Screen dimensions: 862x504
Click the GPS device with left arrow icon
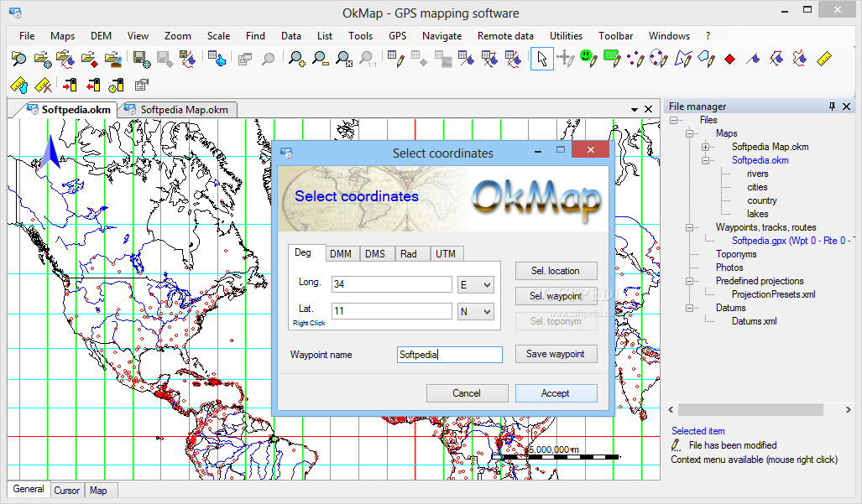click(93, 85)
